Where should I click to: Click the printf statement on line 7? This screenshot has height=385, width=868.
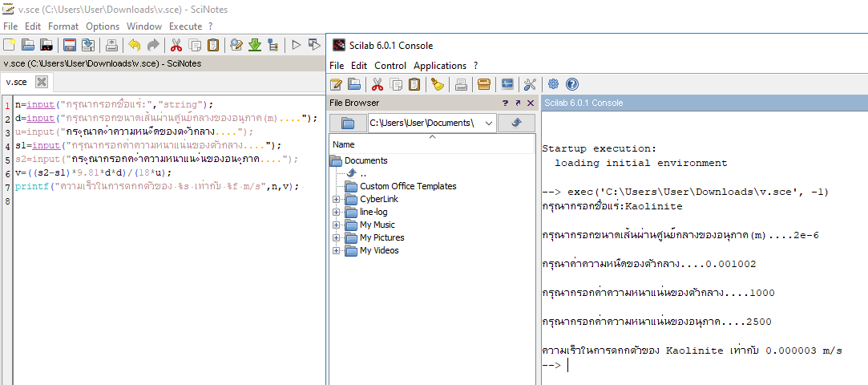point(157,187)
